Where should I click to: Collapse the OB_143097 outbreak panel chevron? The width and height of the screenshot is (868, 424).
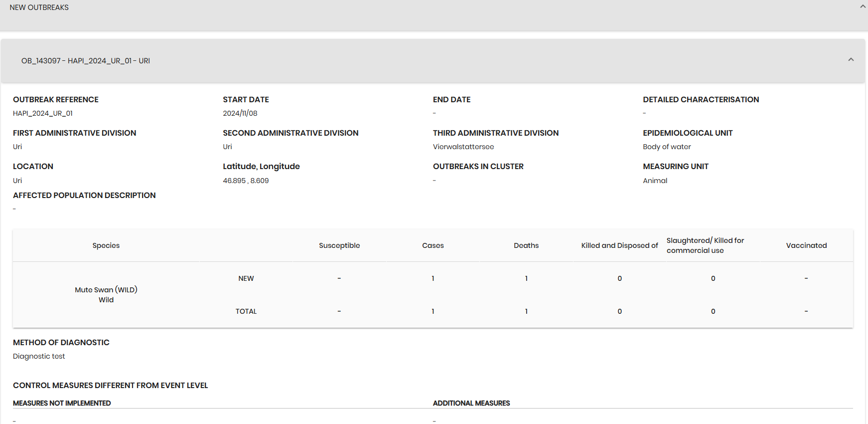pos(851,60)
